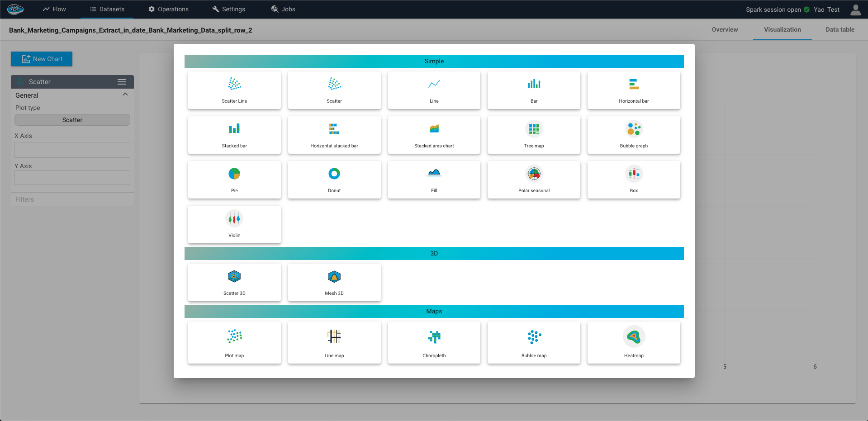Viewport: 868px width, 421px height.
Task: Choose the Heatmap visualization
Action: click(x=633, y=342)
